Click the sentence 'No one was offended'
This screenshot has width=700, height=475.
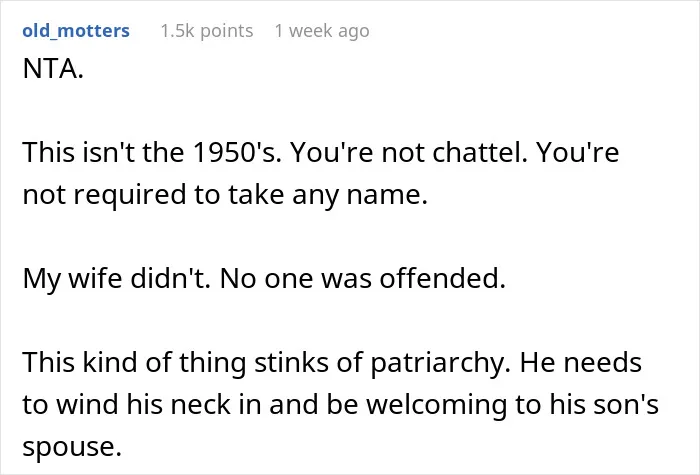pyautogui.click(x=363, y=279)
